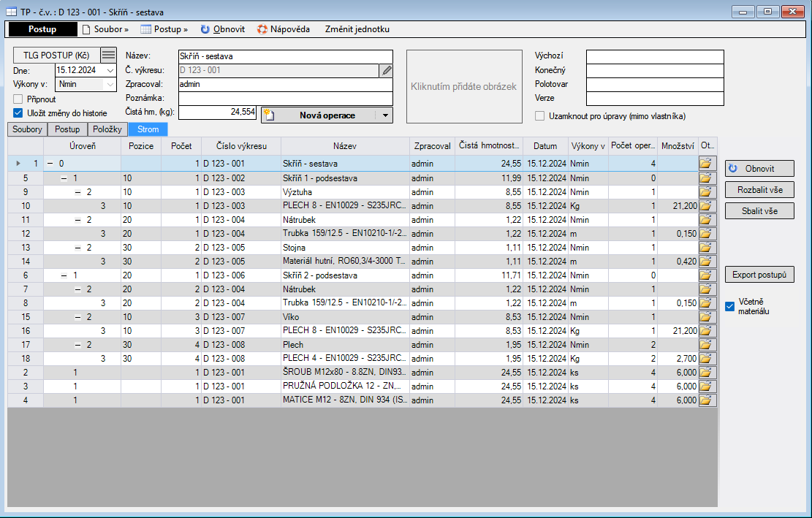Check Uzamknout pro úpravy checkbox
Viewport: 812px width, 518px height.
pos(539,116)
